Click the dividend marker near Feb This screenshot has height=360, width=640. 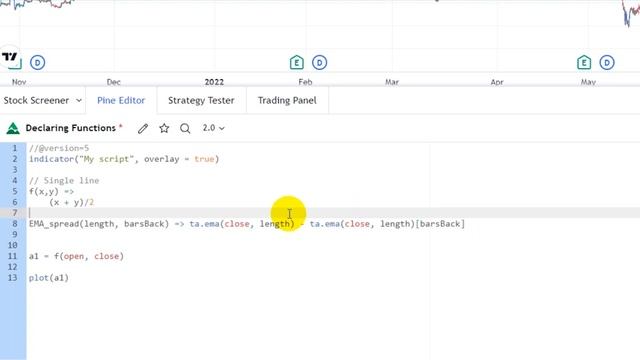(320, 63)
